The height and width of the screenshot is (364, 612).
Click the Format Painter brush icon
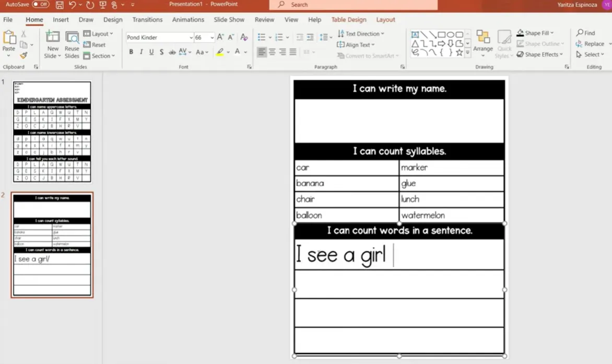(23, 55)
